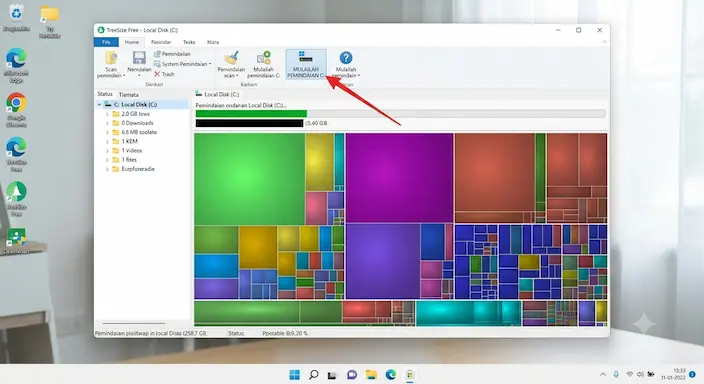Switch to the Femindar ribbon tab
704x384 pixels.
click(161, 42)
